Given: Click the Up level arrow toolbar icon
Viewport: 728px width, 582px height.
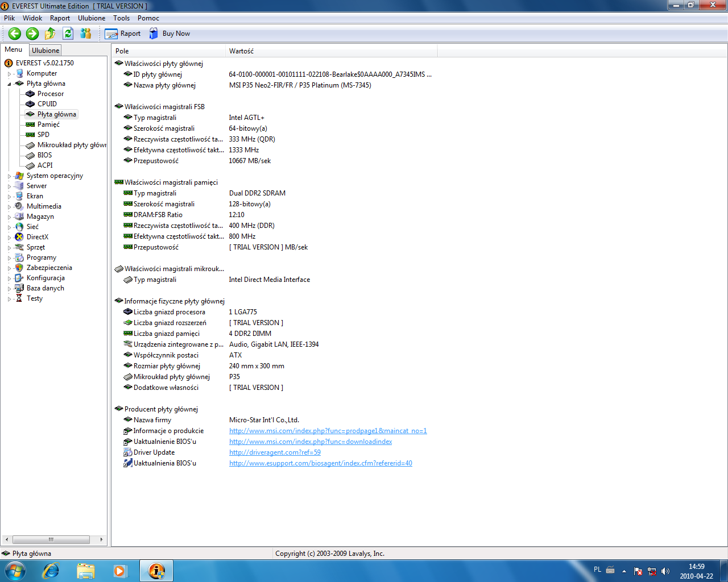Looking at the screenshot, I should click(x=50, y=34).
